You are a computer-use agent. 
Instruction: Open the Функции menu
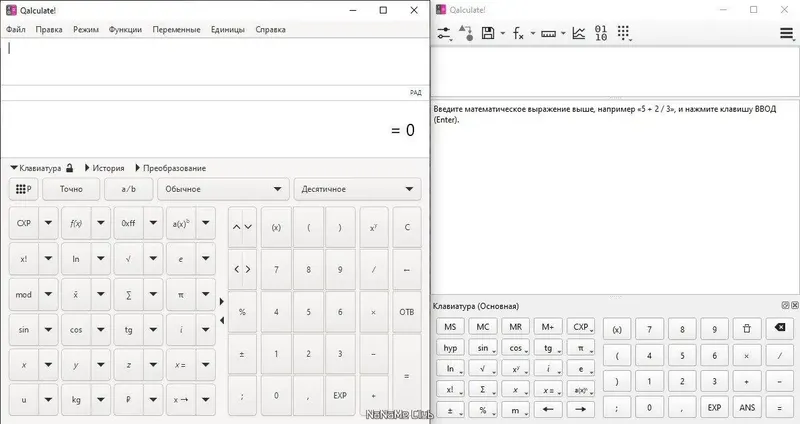click(125, 30)
